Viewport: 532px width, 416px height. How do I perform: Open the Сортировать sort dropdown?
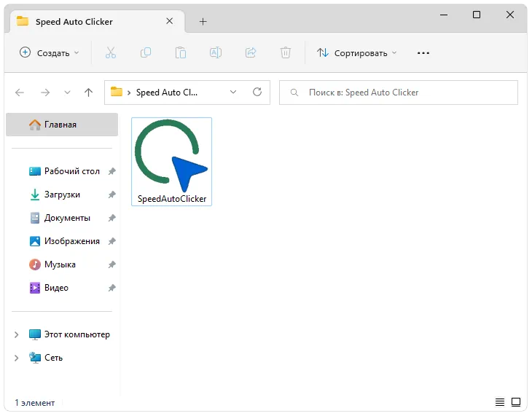coord(356,53)
